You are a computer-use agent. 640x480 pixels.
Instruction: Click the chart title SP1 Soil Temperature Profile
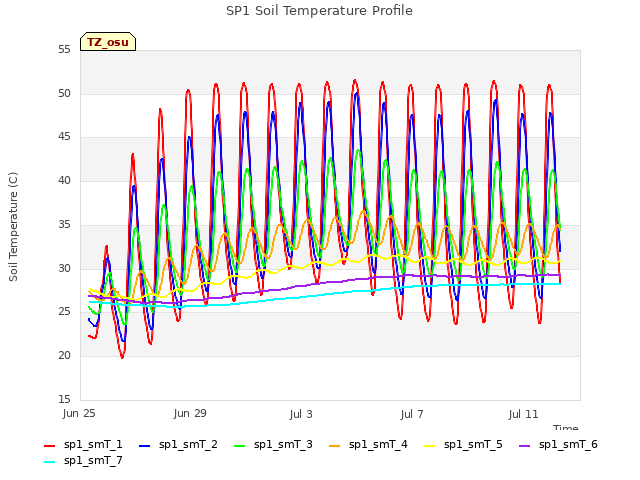coord(319,11)
